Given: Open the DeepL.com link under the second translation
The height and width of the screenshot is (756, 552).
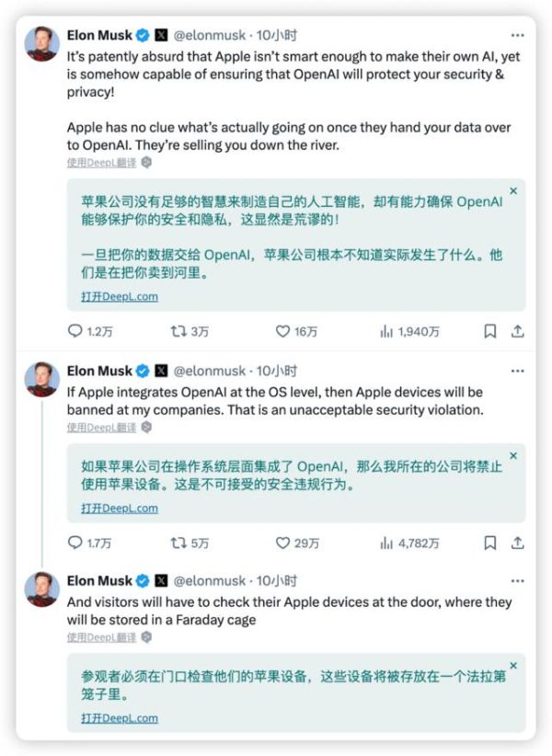Looking at the screenshot, I should click(x=119, y=508).
